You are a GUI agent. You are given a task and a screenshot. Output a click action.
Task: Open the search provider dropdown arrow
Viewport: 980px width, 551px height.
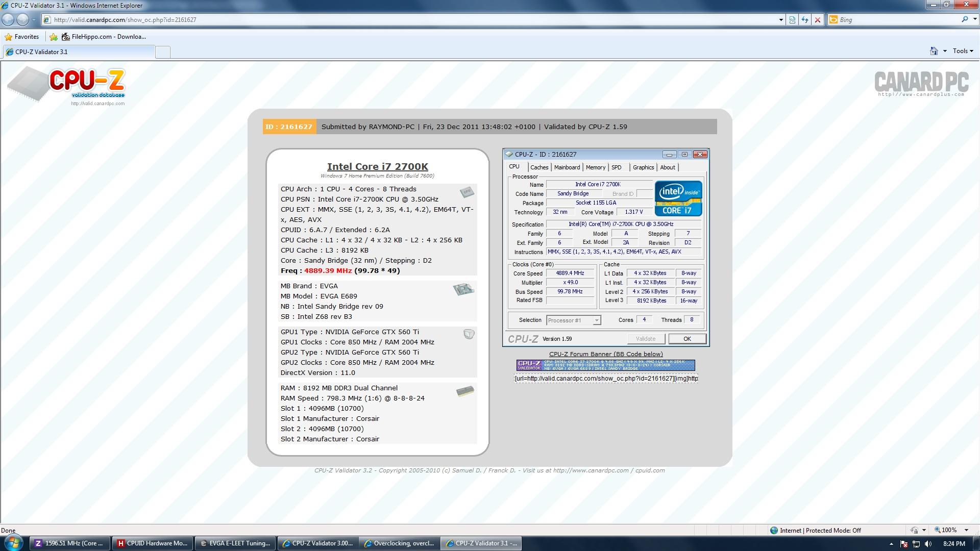point(974,20)
